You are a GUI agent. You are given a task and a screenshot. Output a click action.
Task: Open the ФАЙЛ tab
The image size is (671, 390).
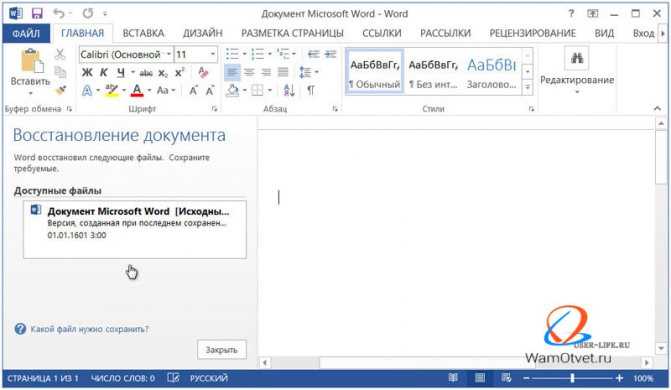click(26, 33)
